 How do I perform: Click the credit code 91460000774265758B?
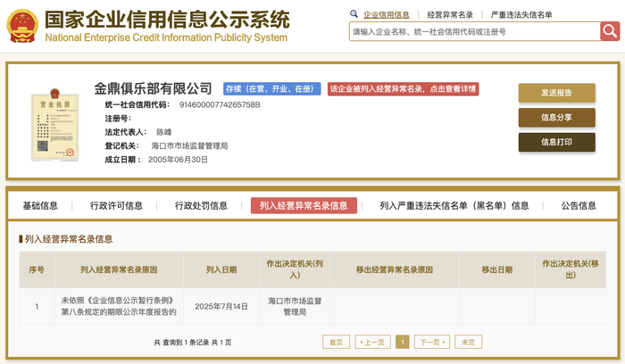point(220,104)
